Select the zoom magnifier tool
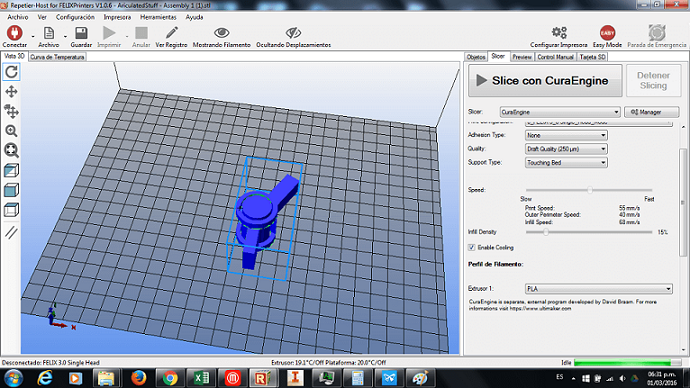 click(11, 131)
